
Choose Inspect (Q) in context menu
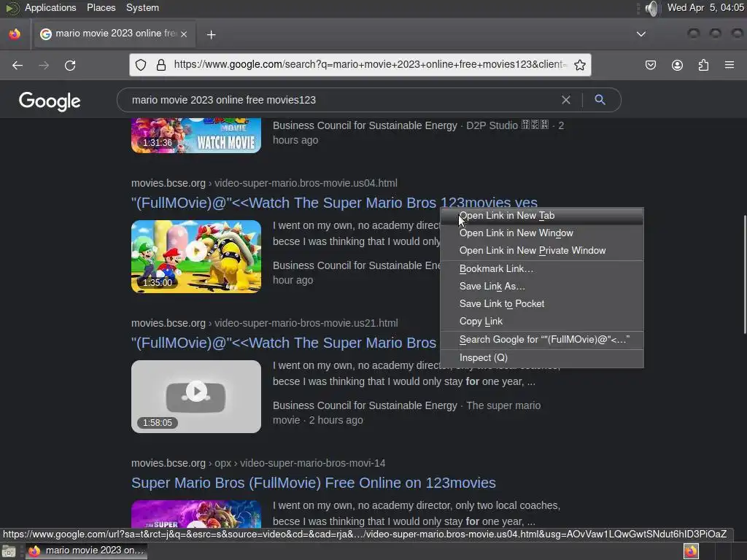click(x=542, y=357)
